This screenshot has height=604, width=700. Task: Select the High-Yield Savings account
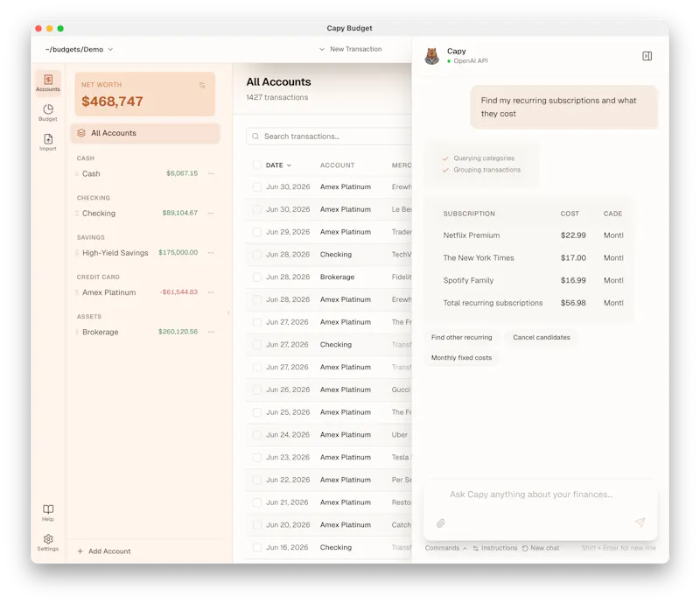pos(115,253)
